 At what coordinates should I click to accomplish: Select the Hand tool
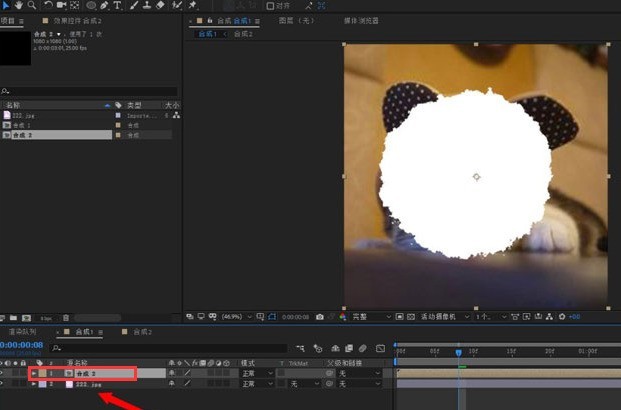click(19, 5)
